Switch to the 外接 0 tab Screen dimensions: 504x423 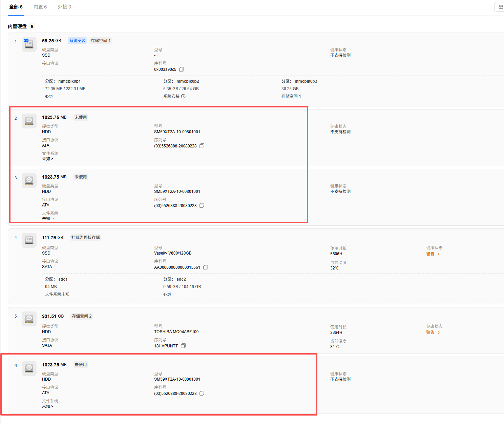tap(64, 7)
